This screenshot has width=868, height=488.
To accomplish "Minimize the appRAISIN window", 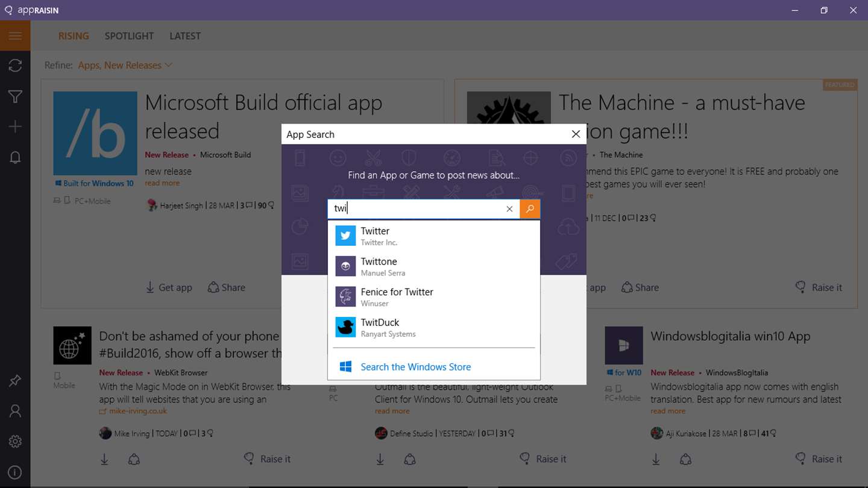I will click(x=795, y=10).
